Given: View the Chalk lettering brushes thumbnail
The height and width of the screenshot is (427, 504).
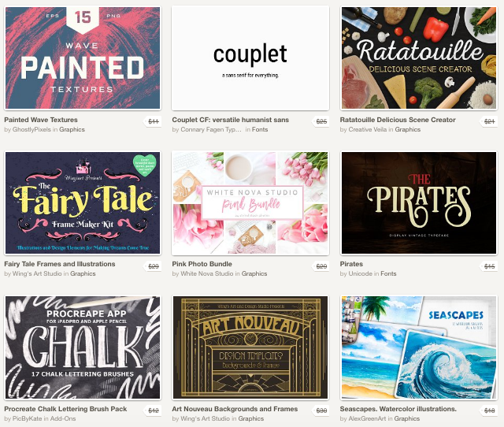Looking at the screenshot, I should click(x=83, y=347).
